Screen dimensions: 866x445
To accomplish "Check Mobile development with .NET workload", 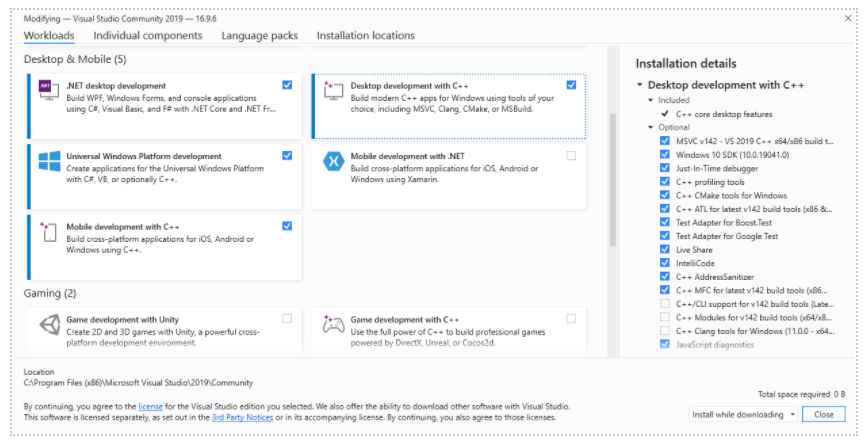I will click(571, 156).
